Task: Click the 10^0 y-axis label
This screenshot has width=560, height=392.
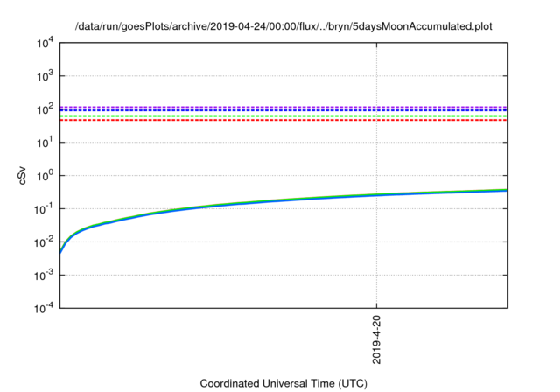Action: coord(45,176)
